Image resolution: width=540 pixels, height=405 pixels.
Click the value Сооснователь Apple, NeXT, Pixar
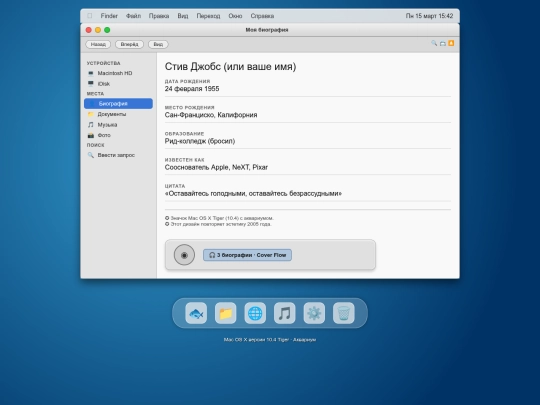point(216,167)
